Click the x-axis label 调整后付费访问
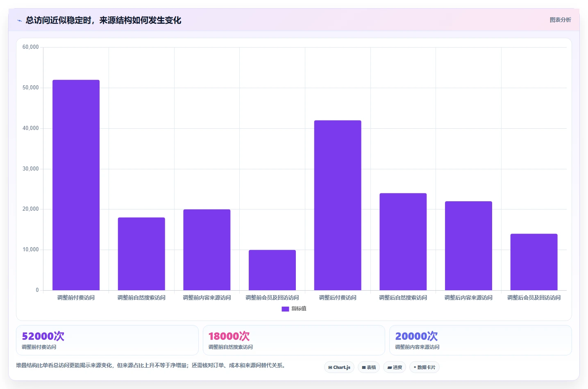This screenshot has width=588, height=389. tap(338, 298)
